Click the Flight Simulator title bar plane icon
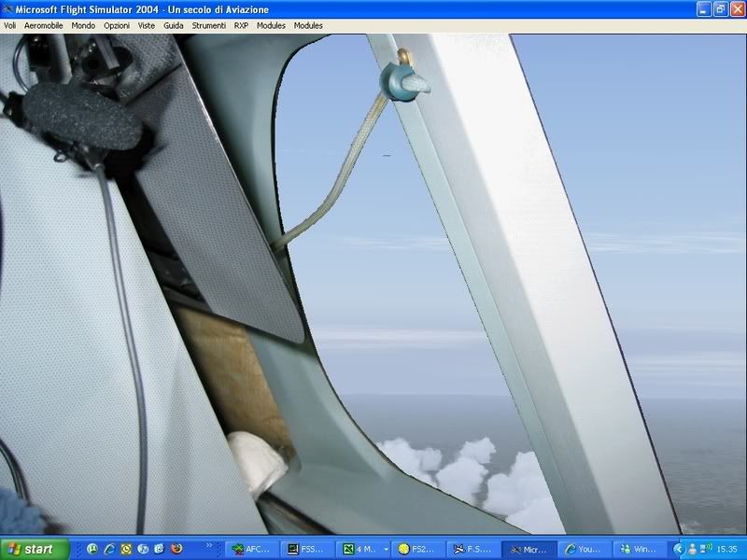 [7, 9]
